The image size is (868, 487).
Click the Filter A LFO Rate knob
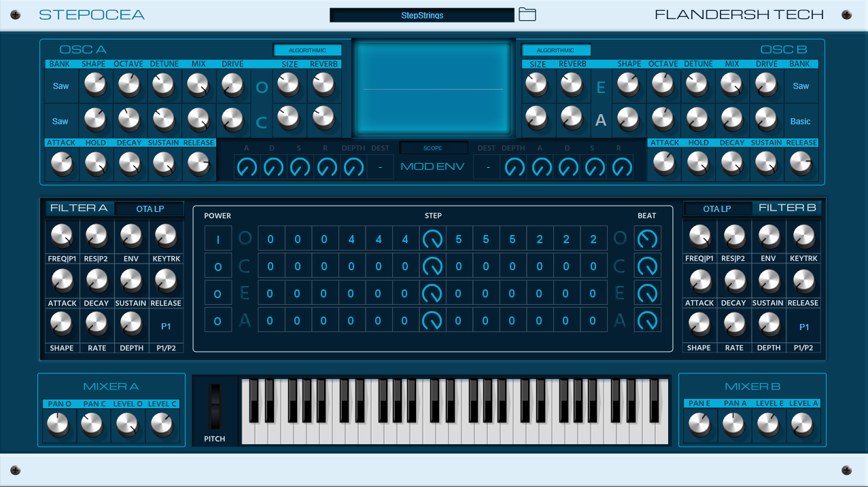coord(97,325)
